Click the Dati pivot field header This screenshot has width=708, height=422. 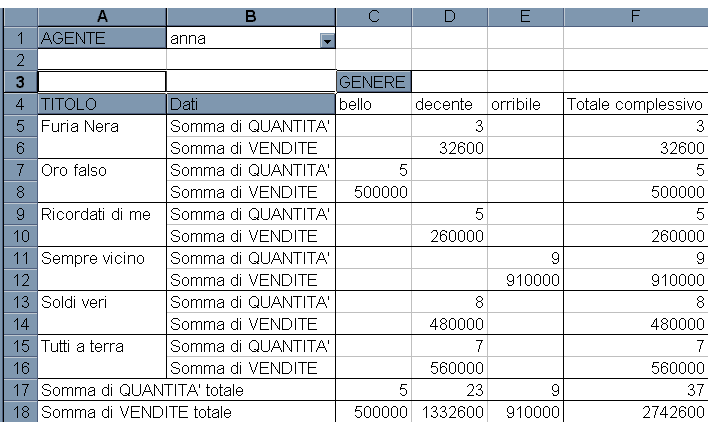(x=251, y=104)
